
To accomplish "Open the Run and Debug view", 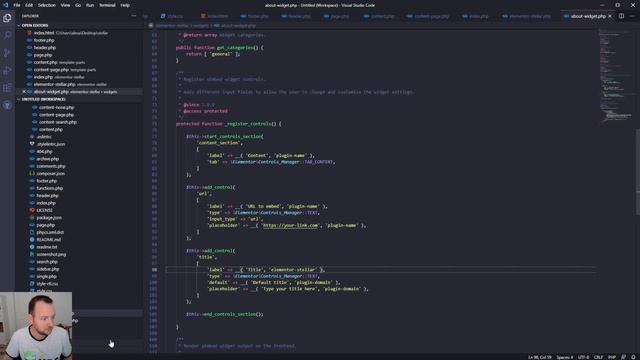I will coord(7,71).
